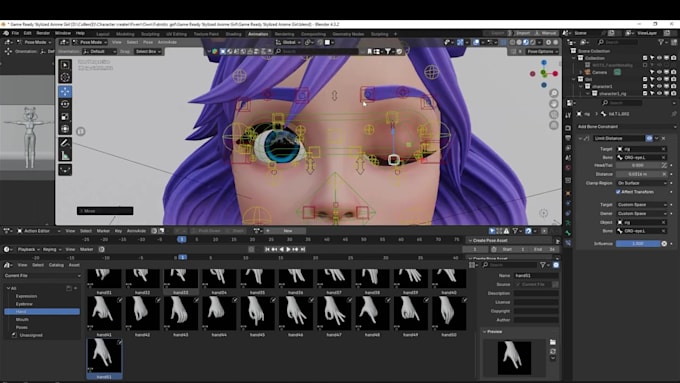Screen dimensions: 680x383
Task: Open Pose Options dropdown
Action: click(x=543, y=51)
